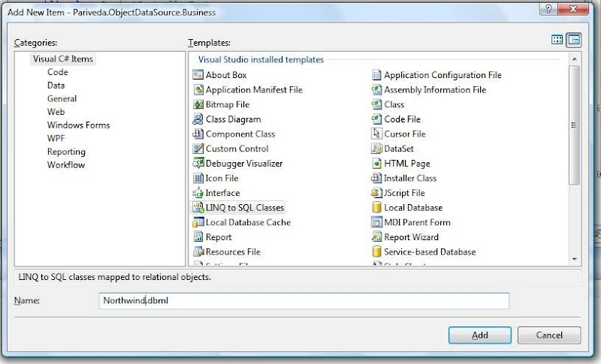Cancel the Add New Item dialog
This screenshot has height=364, width=601.
[549, 335]
